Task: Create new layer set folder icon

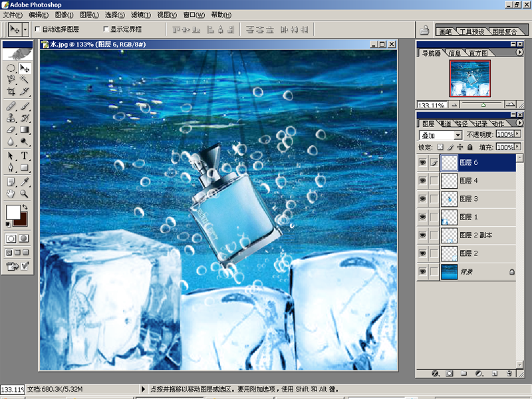Action: pyautogui.click(x=464, y=374)
